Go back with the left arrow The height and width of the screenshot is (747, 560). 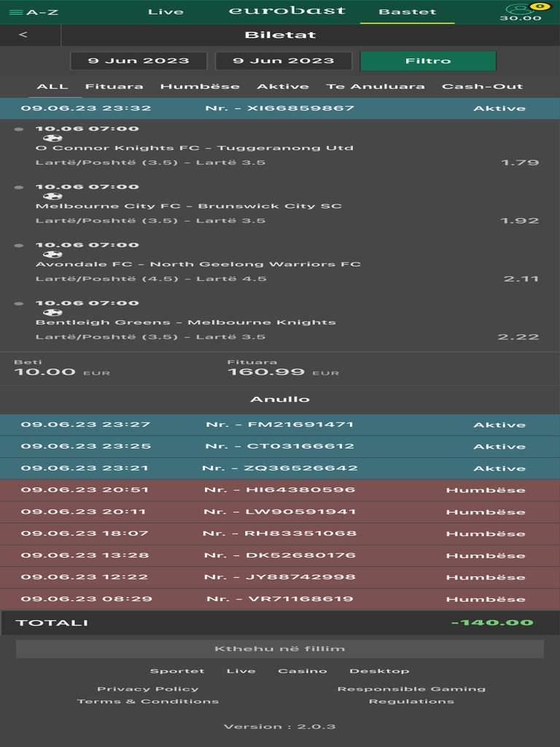pyautogui.click(x=23, y=35)
